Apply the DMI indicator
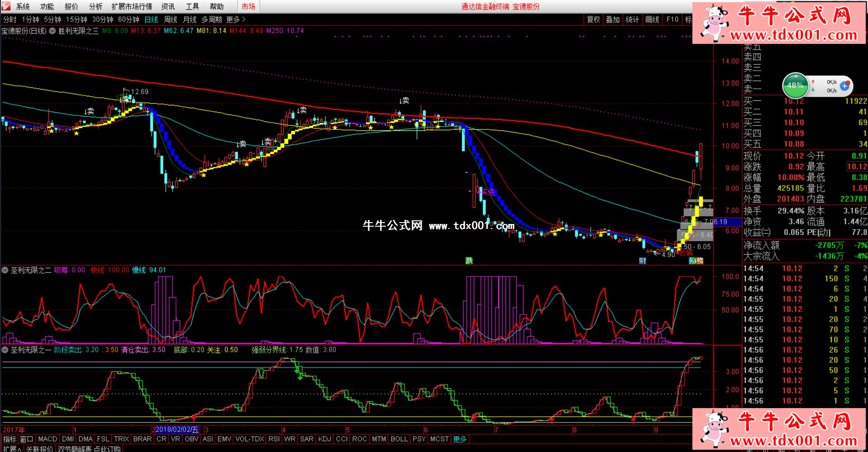This screenshot has width=868, height=452. [x=68, y=439]
